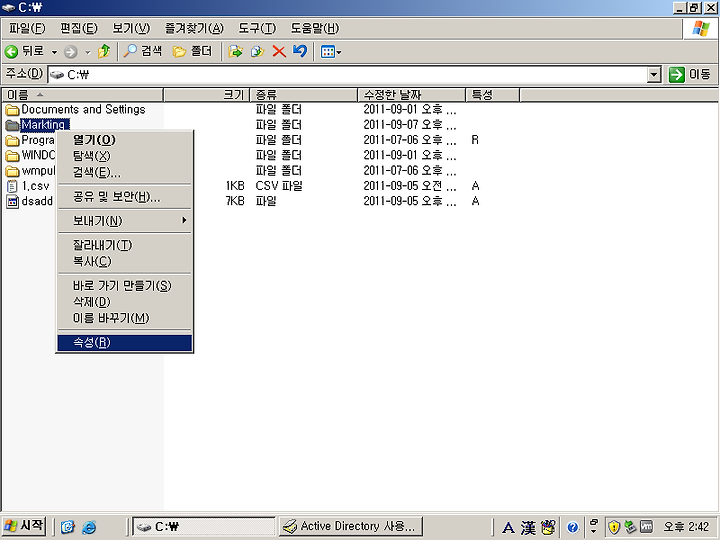Open the Forward history dropdown arrow
720x540 pixels.
[x=87, y=52]
